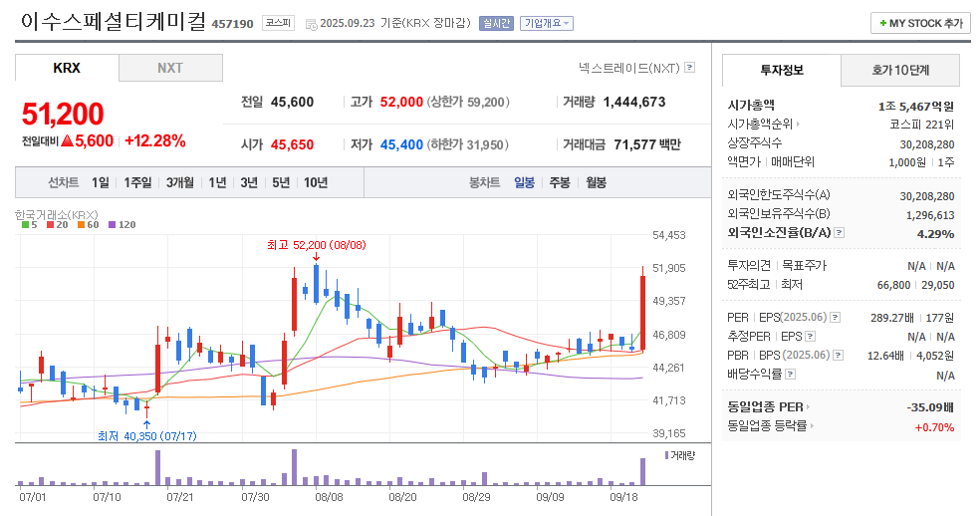The image size is (980, 516).
Task: Click the 거래대금 value 71,577 백만
Action: (647, 144)
